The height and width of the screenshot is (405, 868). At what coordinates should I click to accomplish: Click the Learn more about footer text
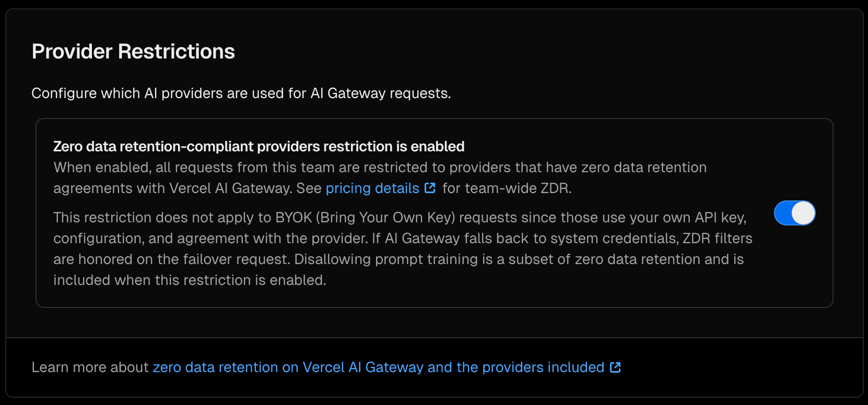coord(90,367)
